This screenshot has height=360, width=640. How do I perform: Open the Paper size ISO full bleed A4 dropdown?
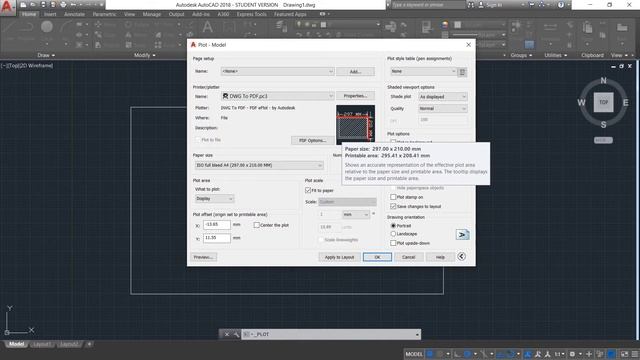pos(259,165)
